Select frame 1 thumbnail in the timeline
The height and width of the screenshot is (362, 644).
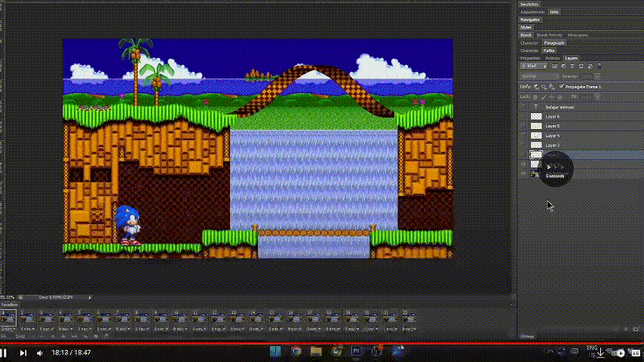pos(8,319)
